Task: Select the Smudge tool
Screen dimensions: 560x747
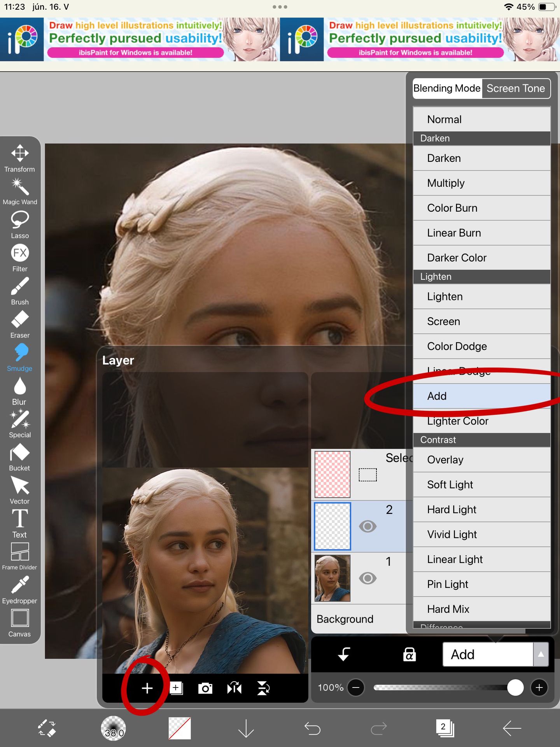Action: click(x=20, y=357)
